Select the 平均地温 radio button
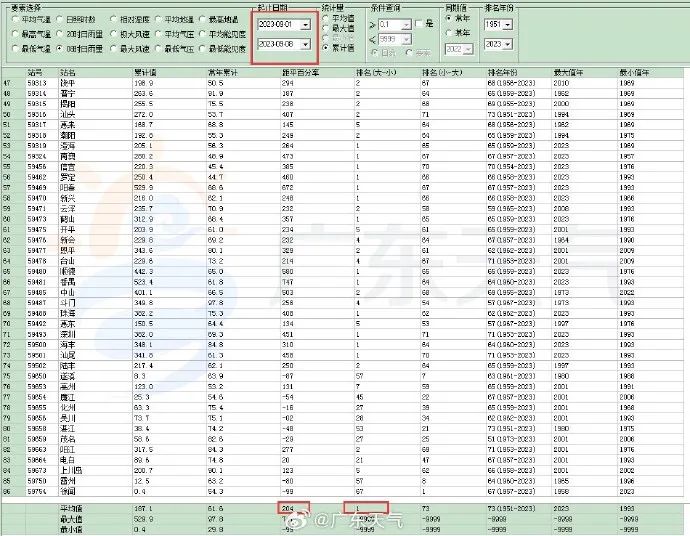690x536 pixels. click(x=158, y=19)
